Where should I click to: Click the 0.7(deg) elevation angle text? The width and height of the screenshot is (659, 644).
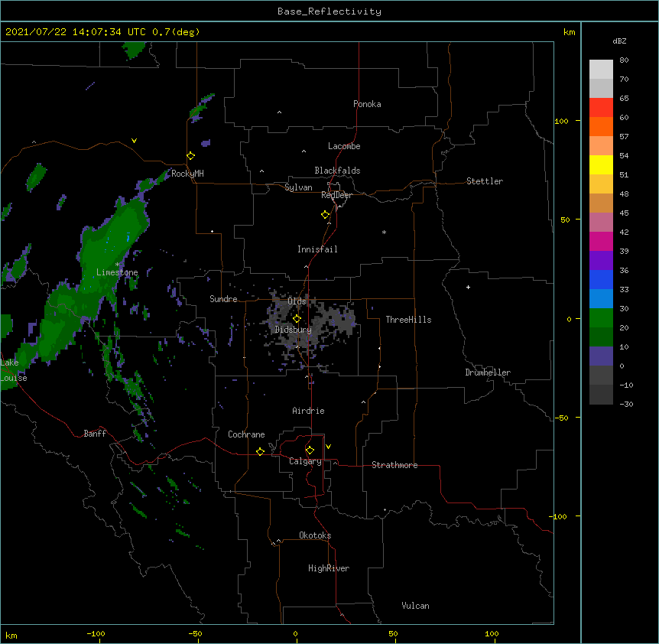[x=176, y=32]
